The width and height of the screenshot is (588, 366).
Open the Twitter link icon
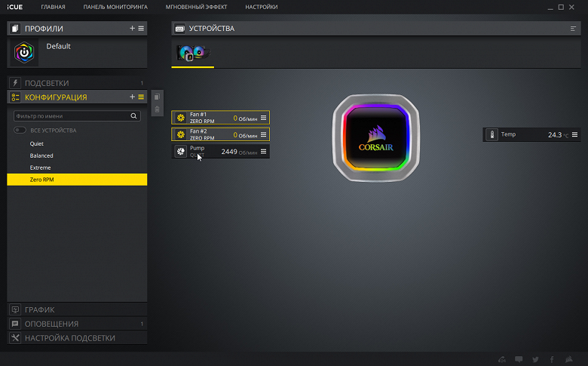coord(535,360)
